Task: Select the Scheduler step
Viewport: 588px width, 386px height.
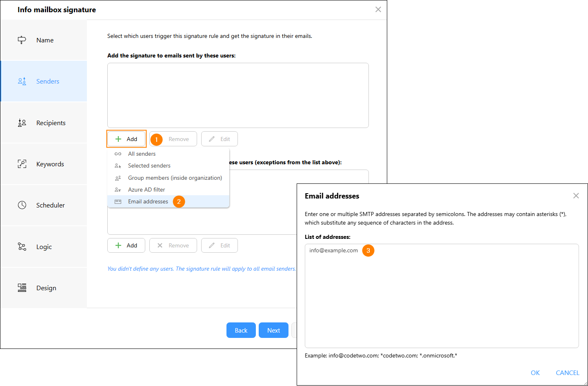Action: tap(44, 205)
